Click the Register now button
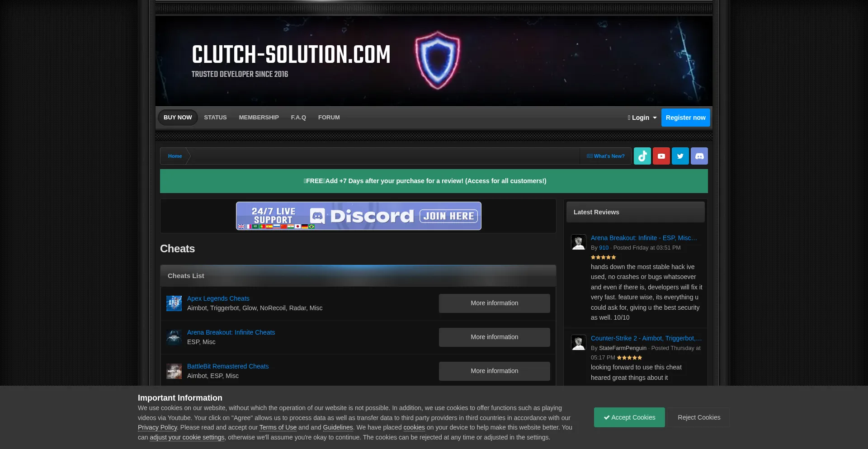The height and width of the screenshot is (449, 868). 685,118
